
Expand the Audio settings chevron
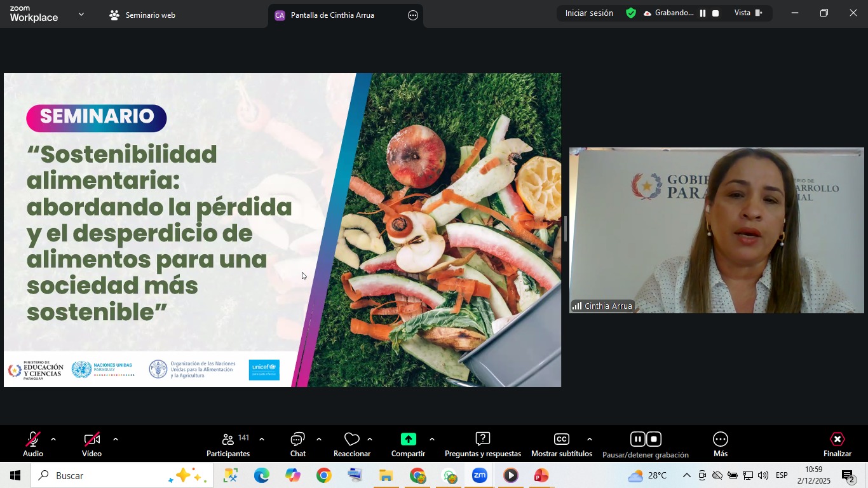(53, 438)
